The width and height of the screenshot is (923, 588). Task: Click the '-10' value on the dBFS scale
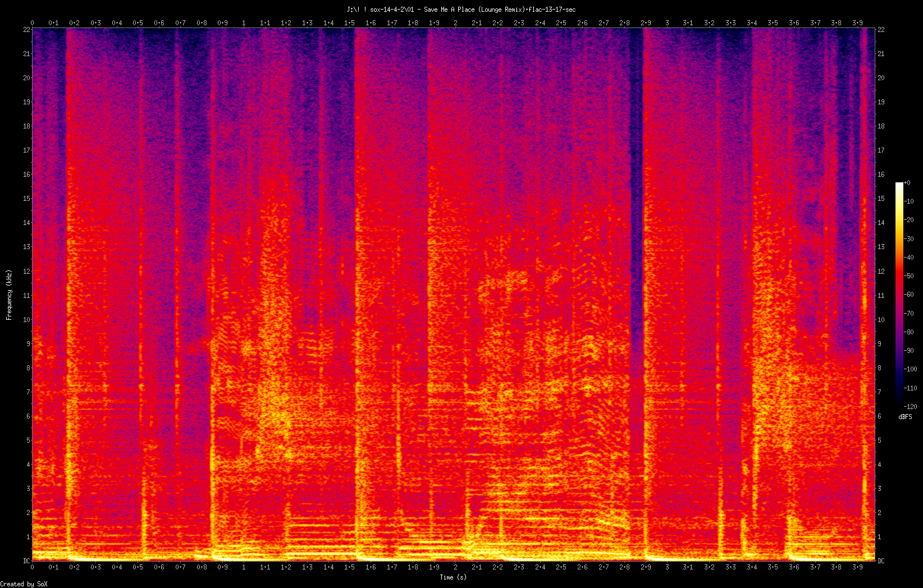909,201
